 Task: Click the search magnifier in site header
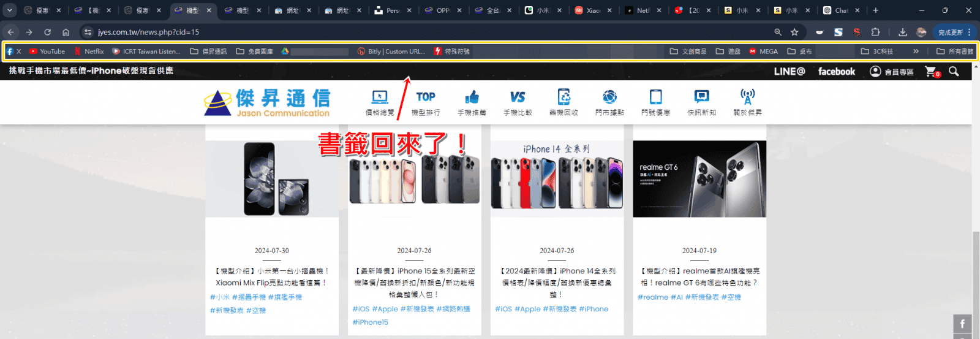(x=954, y=71)
